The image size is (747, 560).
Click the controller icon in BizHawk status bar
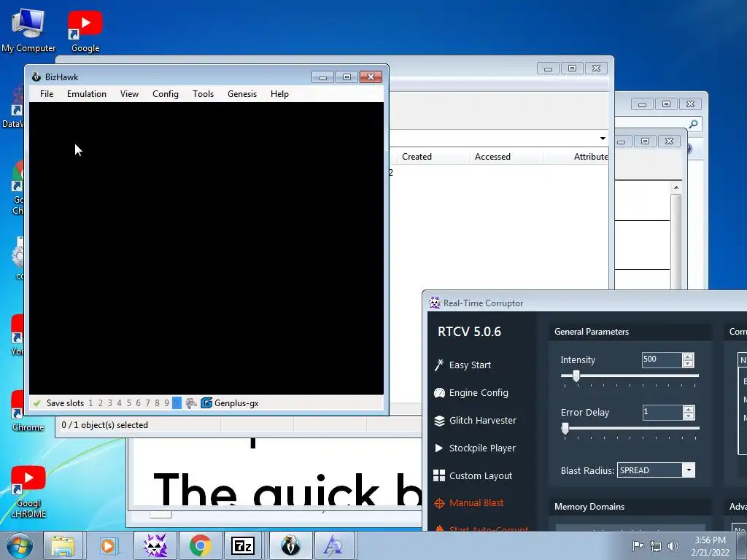191,402
